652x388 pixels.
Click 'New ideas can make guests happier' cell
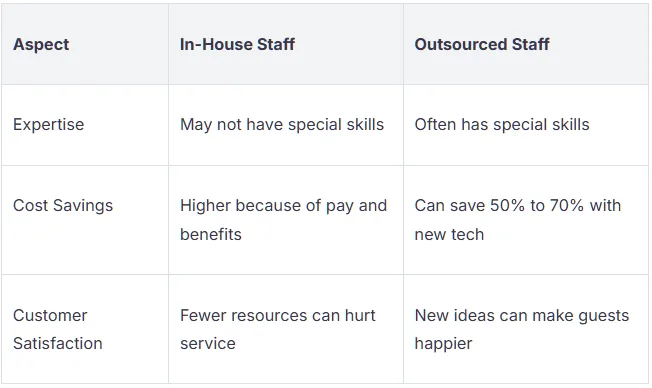pos(522,329)
